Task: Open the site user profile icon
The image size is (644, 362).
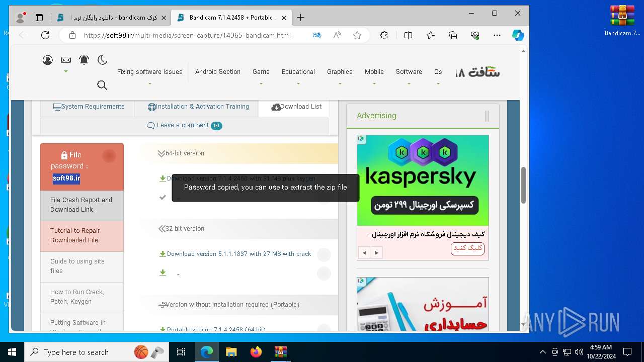Action: coord(48,60)
